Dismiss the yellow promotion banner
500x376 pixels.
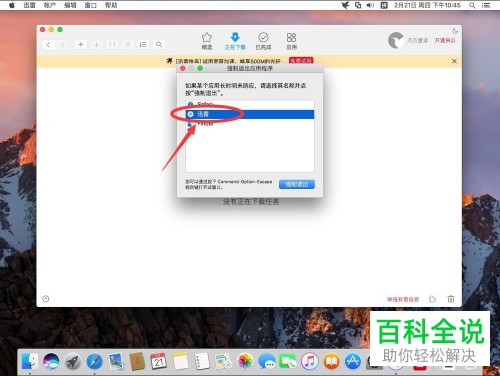(454, 61)
